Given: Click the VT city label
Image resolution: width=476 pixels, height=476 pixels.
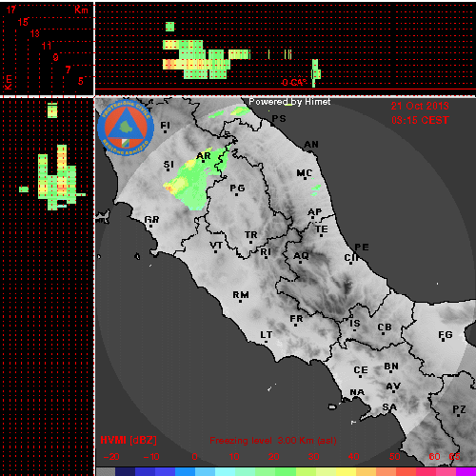Looking at the screenshot, I should click(x=216, y=246).
